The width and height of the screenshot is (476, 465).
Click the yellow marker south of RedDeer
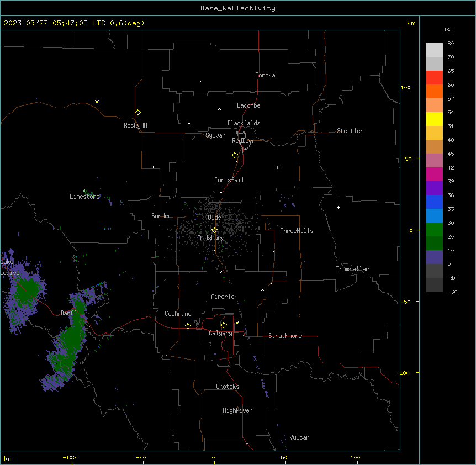(235, 155)
